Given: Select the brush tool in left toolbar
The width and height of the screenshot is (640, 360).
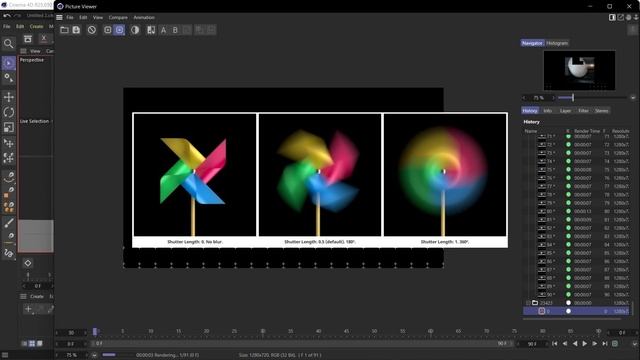Looking at the screenshot, I should click(x=9, y=223).
